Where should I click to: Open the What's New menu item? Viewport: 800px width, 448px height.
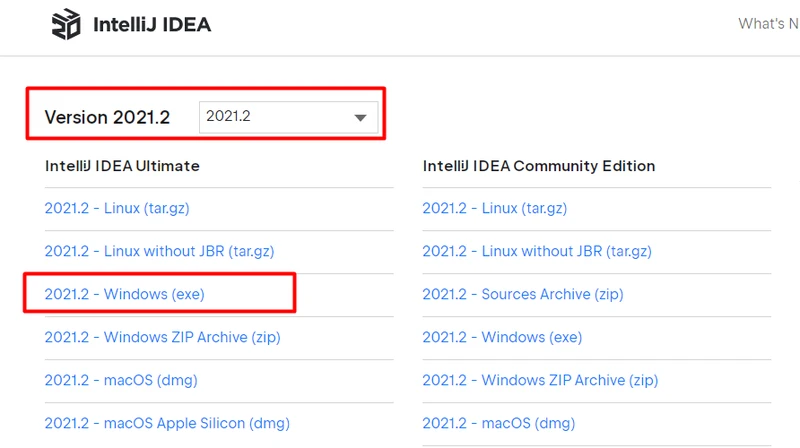pyautogui.click(x=768, y=24)
